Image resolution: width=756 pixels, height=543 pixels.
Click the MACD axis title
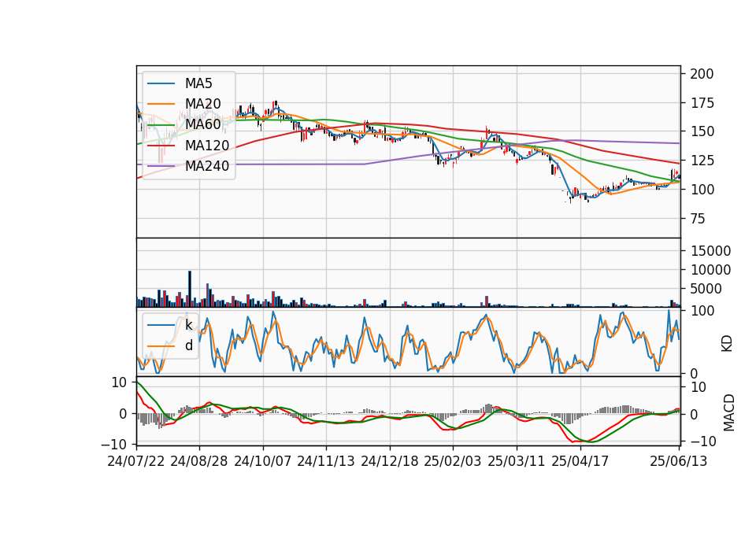(729, 412)
